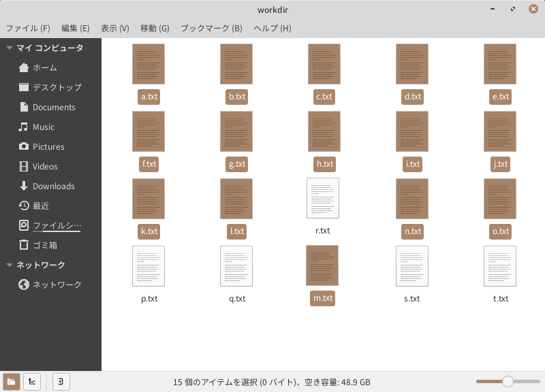Open ファイルシステム in the sidebar
The width and height of the screenshot is (545, 392).
pos(50,226)
